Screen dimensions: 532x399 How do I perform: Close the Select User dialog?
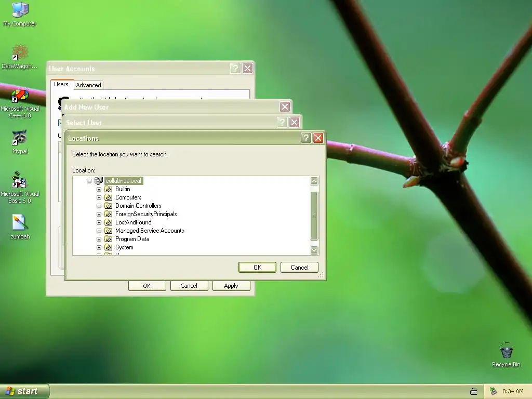click(294, 123)
